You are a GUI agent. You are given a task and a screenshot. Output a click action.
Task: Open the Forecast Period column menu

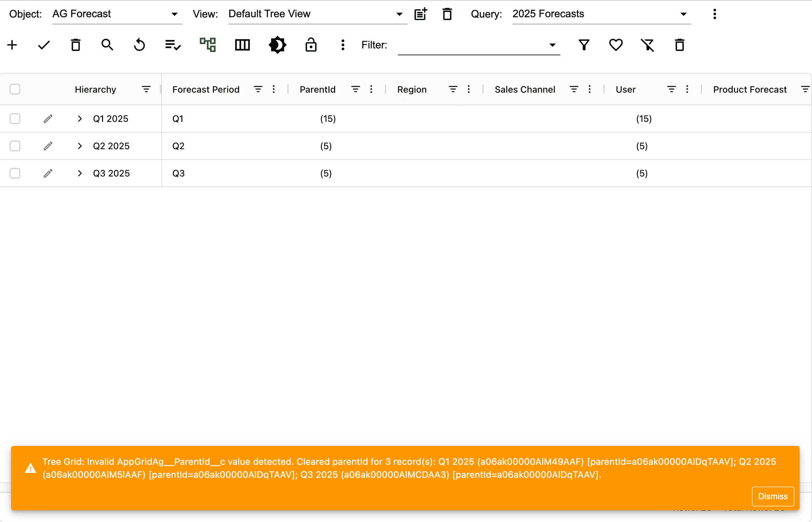point(273,89)
